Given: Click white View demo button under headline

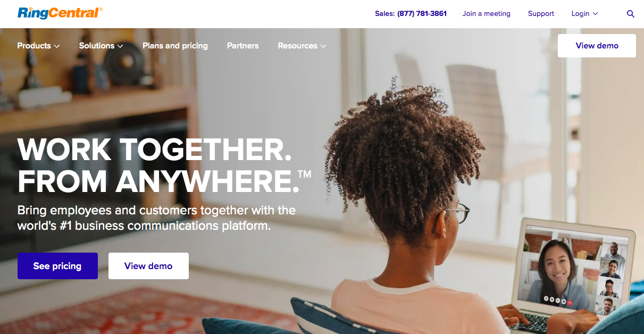Looking at the screenshot, I should [148, 266].
